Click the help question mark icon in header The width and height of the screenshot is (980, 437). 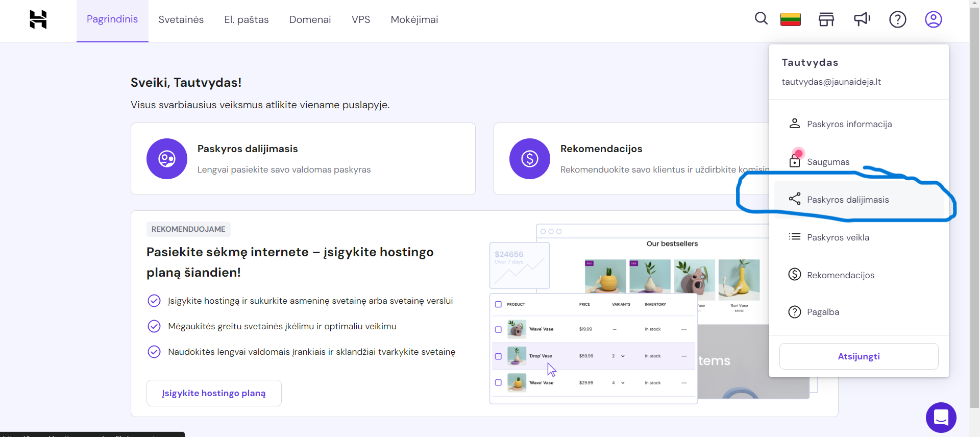click(x=897, y=19)
